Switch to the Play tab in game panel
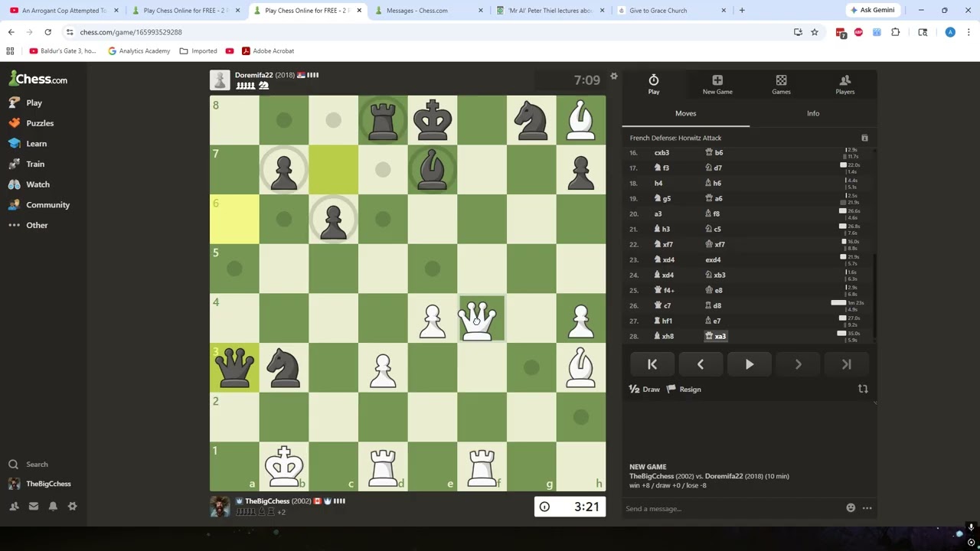 [x=654, y=85]
